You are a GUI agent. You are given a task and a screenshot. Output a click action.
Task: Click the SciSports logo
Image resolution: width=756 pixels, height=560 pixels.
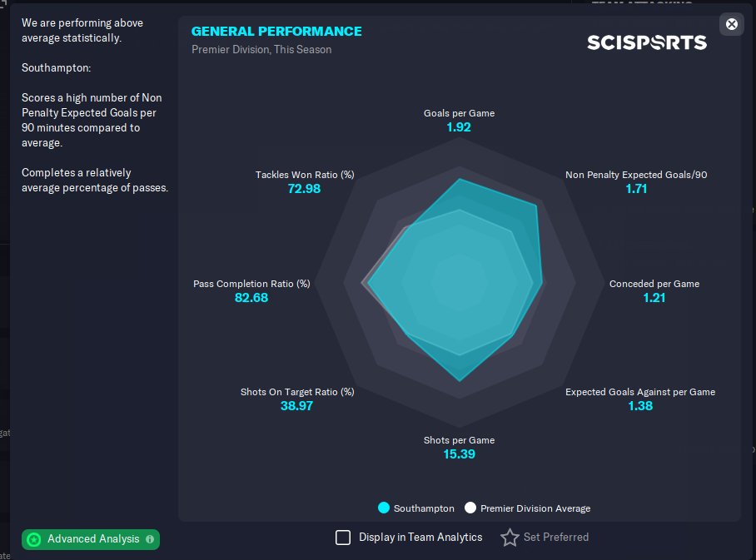[646, 42]
